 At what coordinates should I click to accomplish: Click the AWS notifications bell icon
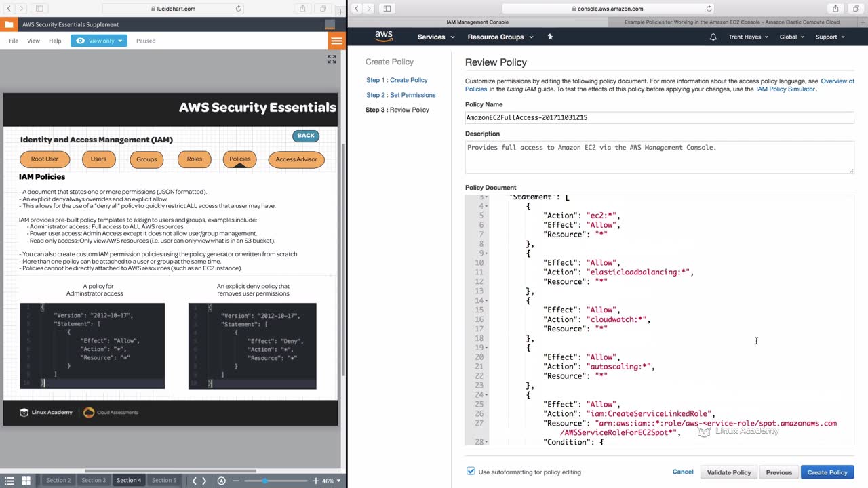coord(713,37)
